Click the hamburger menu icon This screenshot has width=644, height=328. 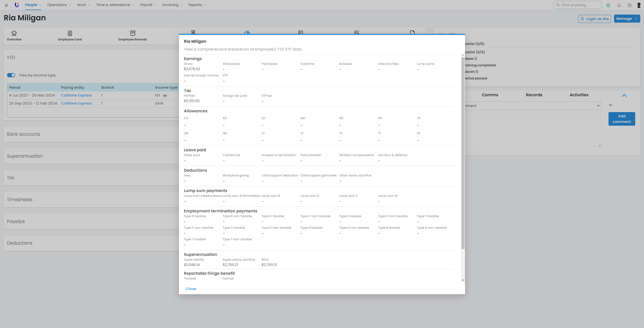coord(6,5)
